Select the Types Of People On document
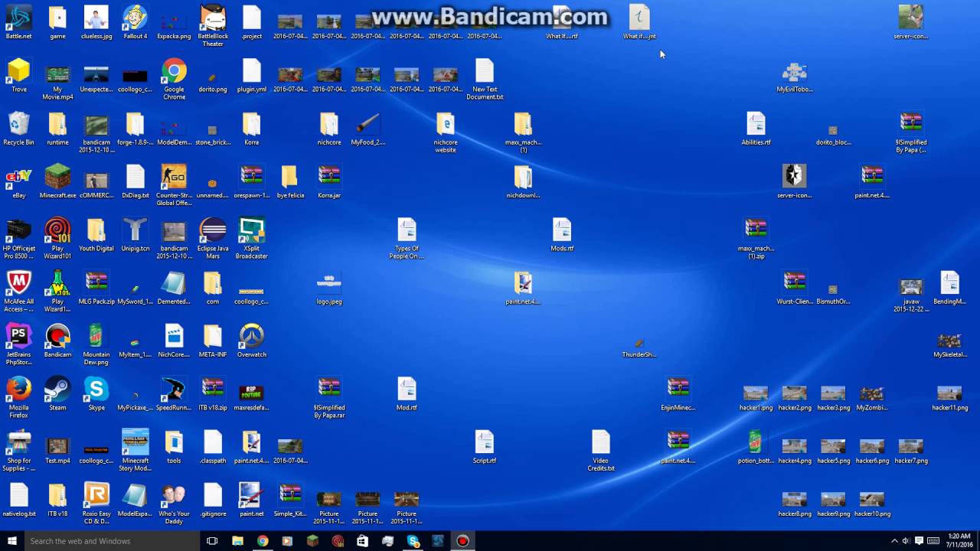The width and height of the screenshot is (980, 551). click(x=407, y=238)
